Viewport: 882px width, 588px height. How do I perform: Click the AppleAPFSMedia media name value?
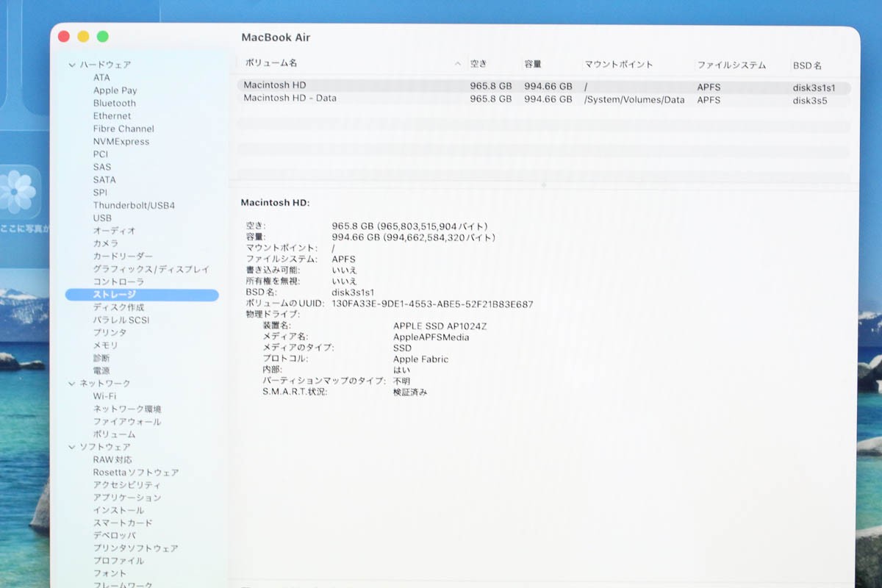point(431,337)
